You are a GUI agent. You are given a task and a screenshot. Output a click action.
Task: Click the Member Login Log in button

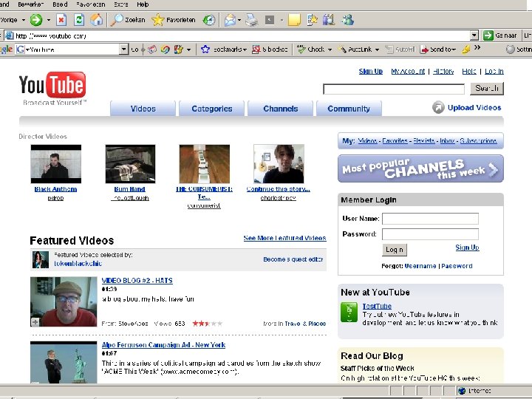[x=395, y=250]
